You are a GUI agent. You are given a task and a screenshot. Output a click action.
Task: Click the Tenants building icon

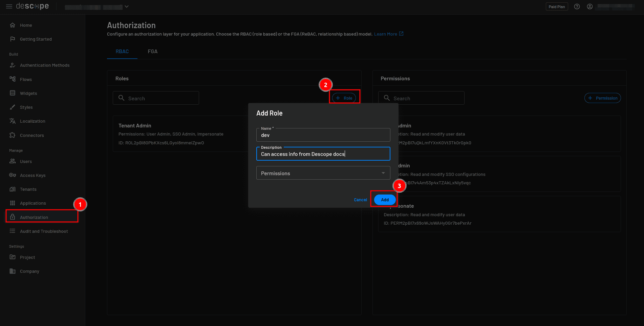click(13, 189)
